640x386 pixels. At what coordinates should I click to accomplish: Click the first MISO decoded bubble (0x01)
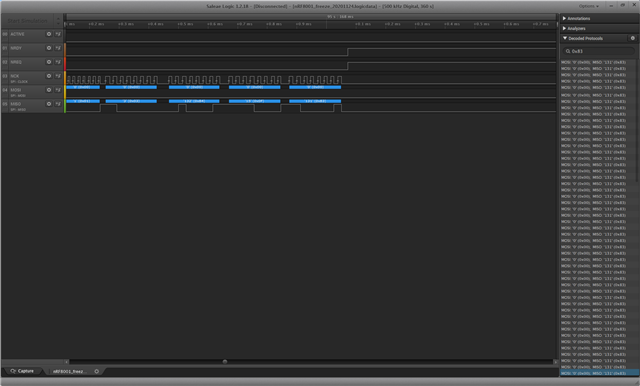[83, 101]
